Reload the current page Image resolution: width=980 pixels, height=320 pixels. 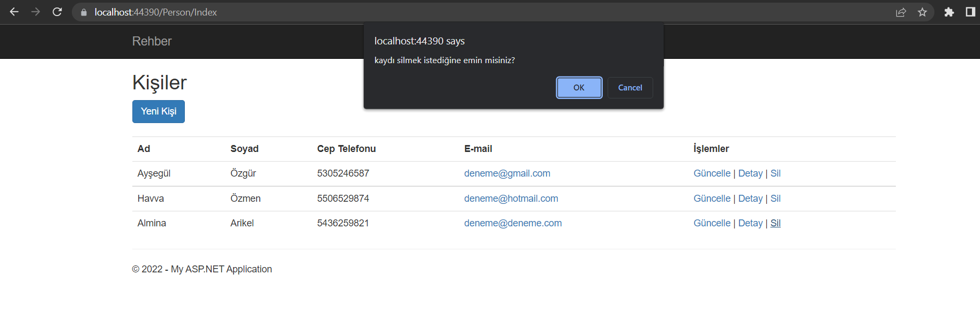57,12
